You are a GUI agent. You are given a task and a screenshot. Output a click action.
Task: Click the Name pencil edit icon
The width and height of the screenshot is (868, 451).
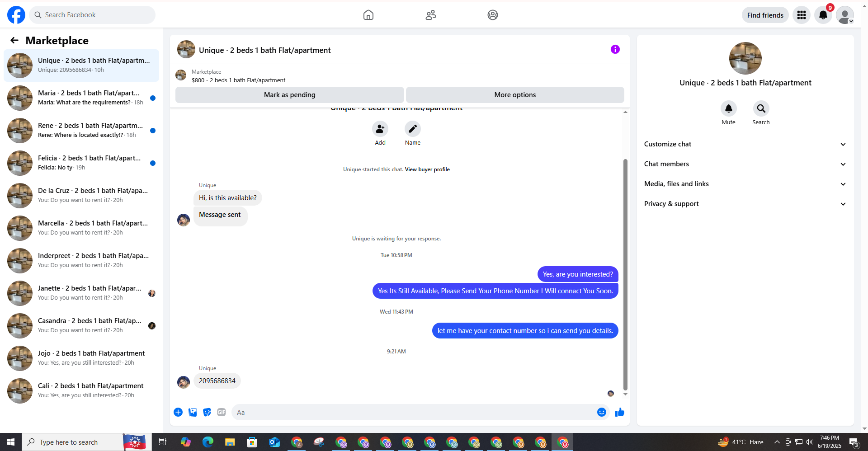pos(413,129)
